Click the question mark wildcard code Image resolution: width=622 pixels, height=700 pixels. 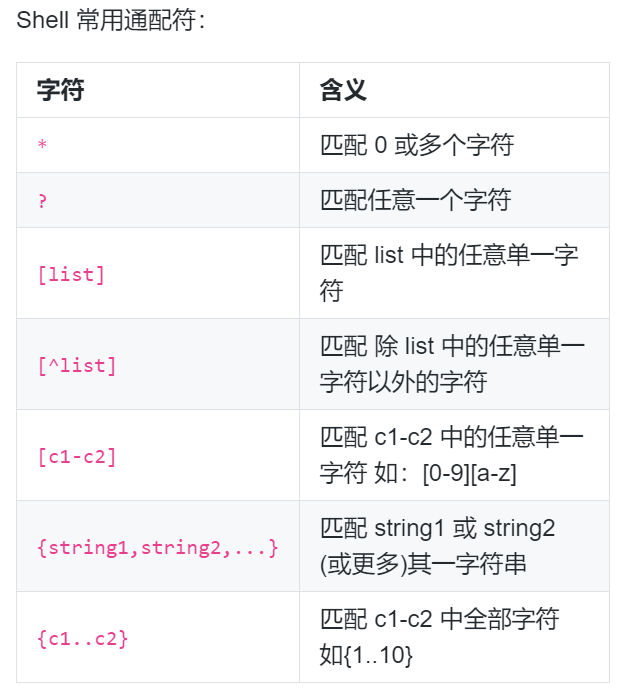tap(42, 200)
